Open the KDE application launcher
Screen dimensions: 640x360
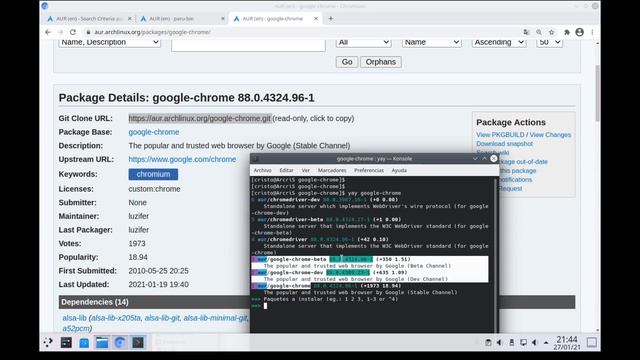(x=48, y=342)
